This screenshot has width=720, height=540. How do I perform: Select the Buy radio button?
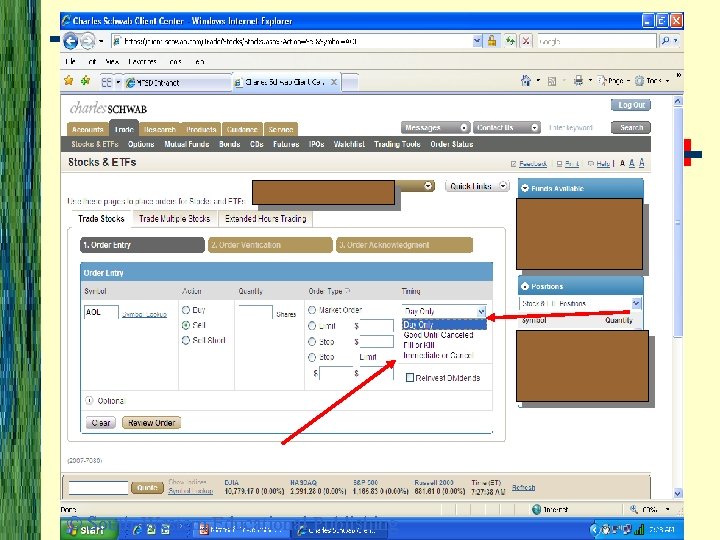pyautogui.click(x=186, y=310)
